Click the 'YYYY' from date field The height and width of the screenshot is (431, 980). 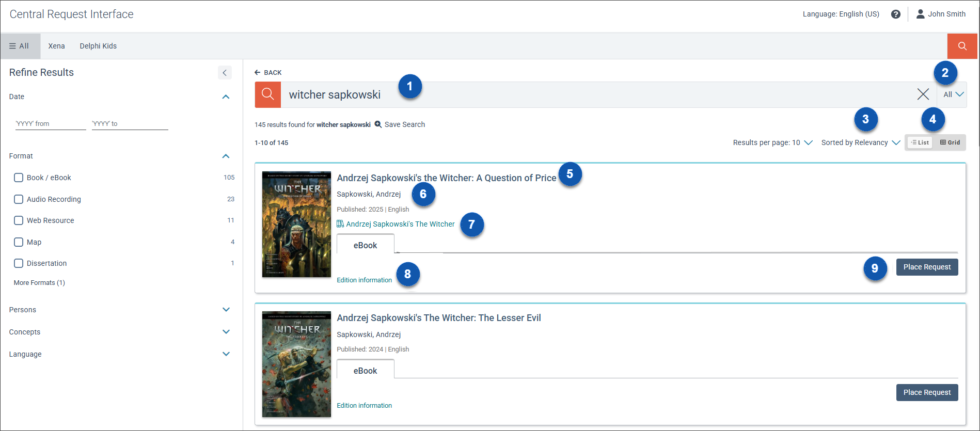pyautogui.click(x=51, y=124)
